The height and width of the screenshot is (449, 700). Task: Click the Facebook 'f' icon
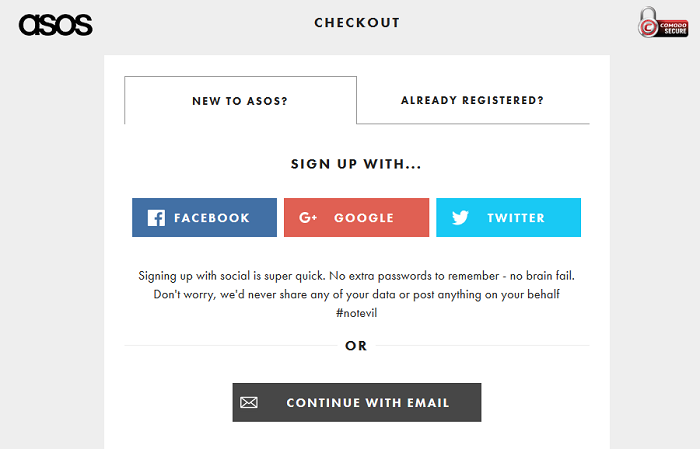[x=156, y=218]
